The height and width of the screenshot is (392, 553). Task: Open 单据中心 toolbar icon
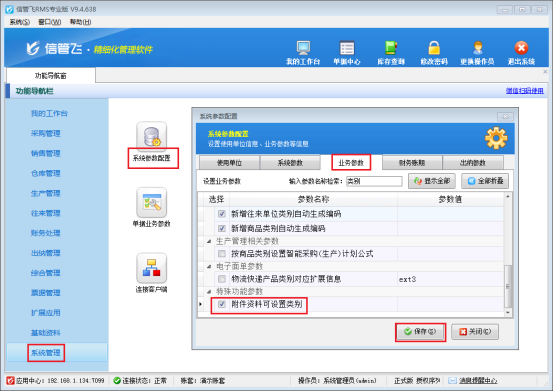[x=347, y=48]
